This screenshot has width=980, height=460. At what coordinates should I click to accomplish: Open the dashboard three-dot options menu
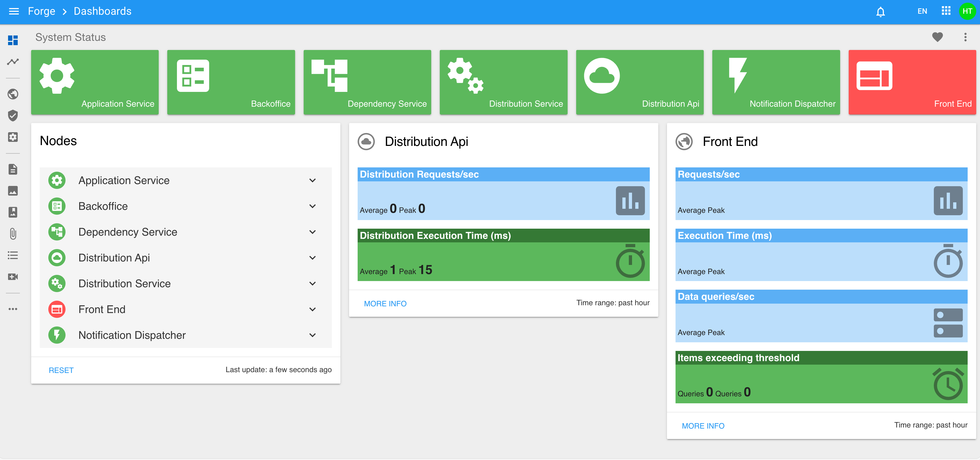click(965, 37)
